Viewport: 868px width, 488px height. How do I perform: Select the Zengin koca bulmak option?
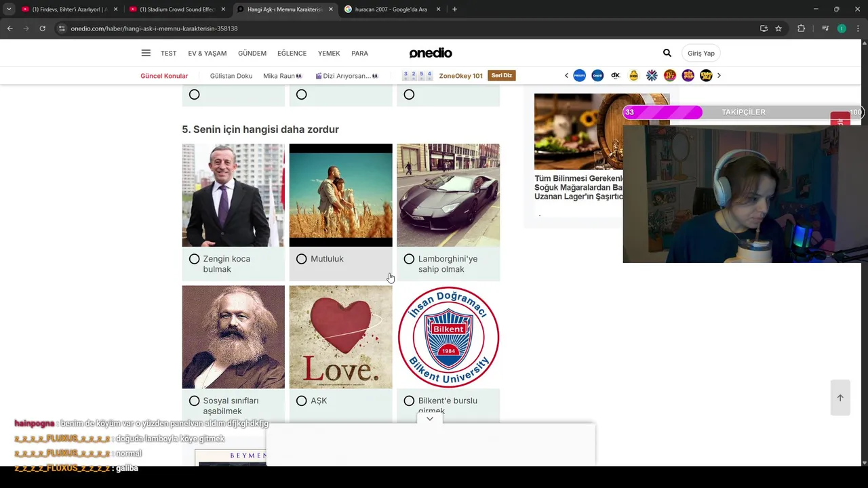195,259
